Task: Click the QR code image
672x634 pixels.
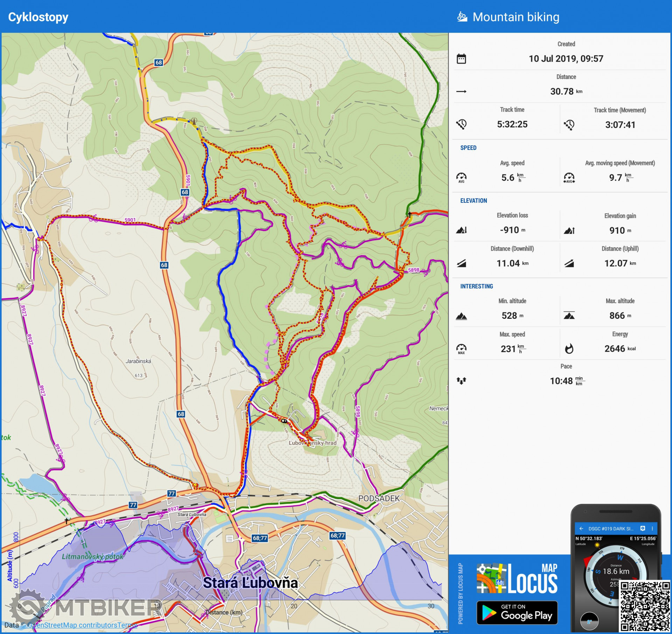Action: pyautogui.click(x=644, y=606)
